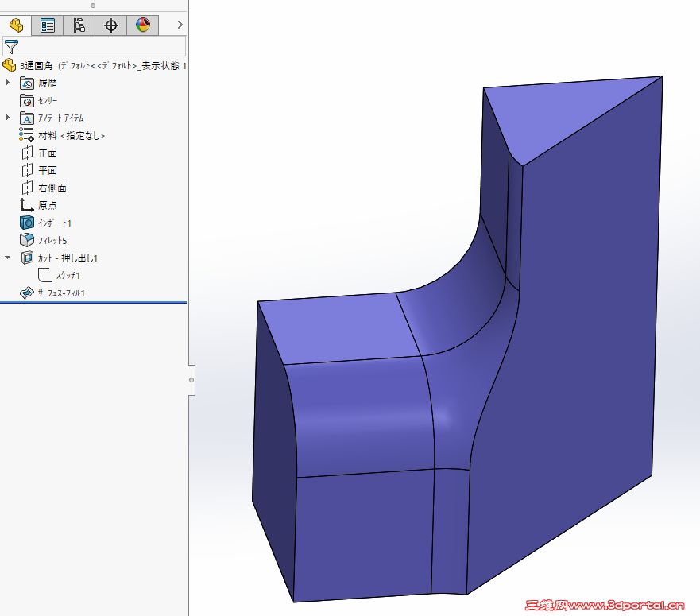
Task: Click the センサー sensor folder icon
Action: tap(27, 101)
